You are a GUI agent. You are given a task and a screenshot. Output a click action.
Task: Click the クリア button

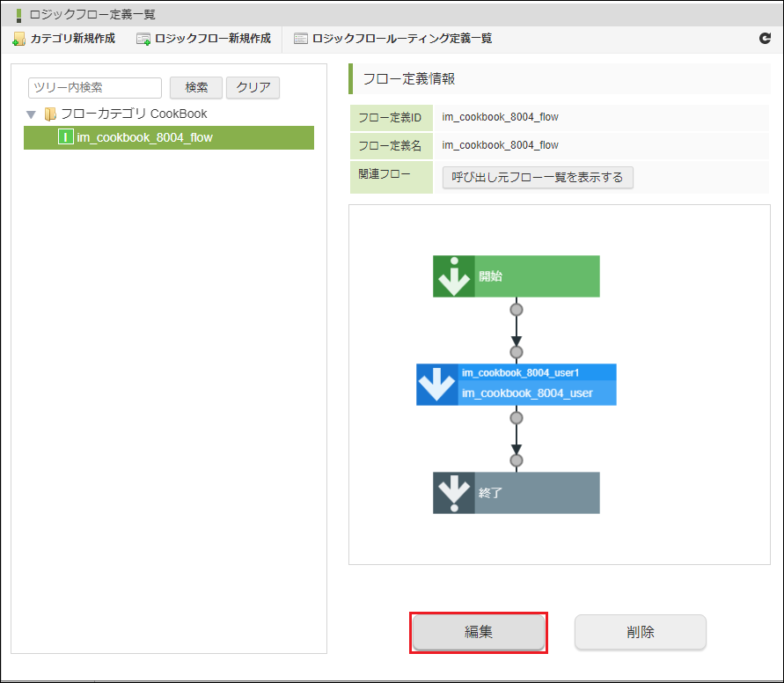tap(253, 87)
